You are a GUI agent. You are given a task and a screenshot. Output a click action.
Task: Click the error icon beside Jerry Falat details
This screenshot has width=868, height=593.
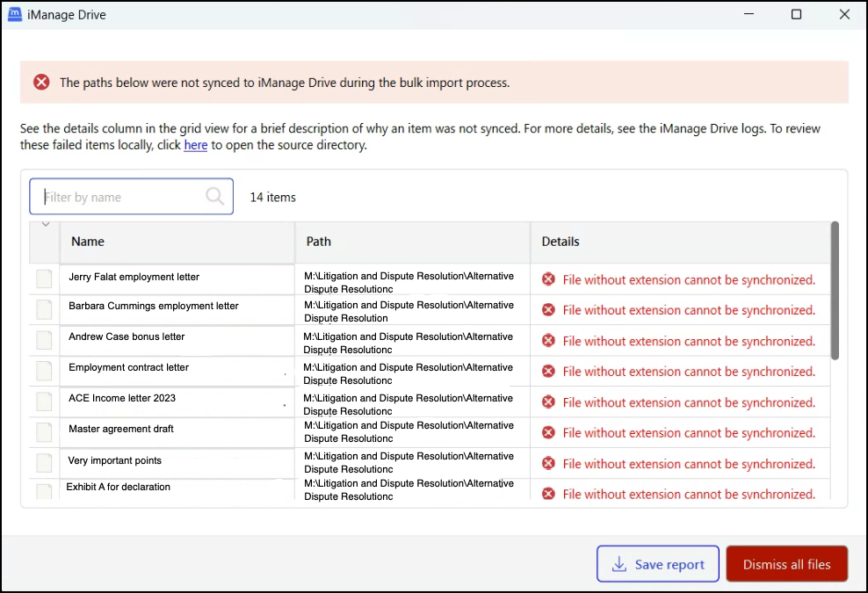tap(547, 279)
